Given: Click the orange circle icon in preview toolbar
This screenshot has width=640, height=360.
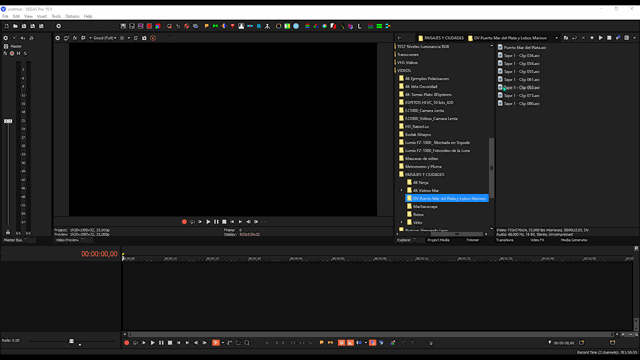Looking at the screenshot, I should coord(153,38).
